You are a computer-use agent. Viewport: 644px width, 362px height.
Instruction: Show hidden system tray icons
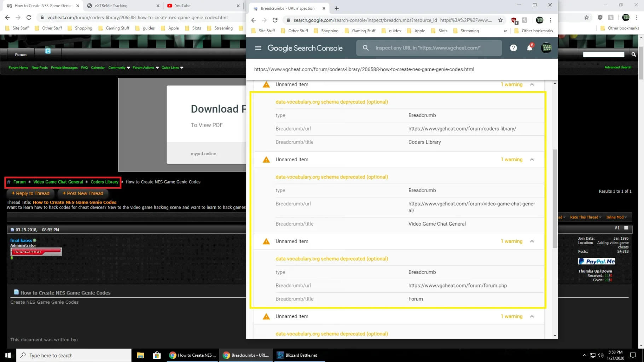(584, 355)
